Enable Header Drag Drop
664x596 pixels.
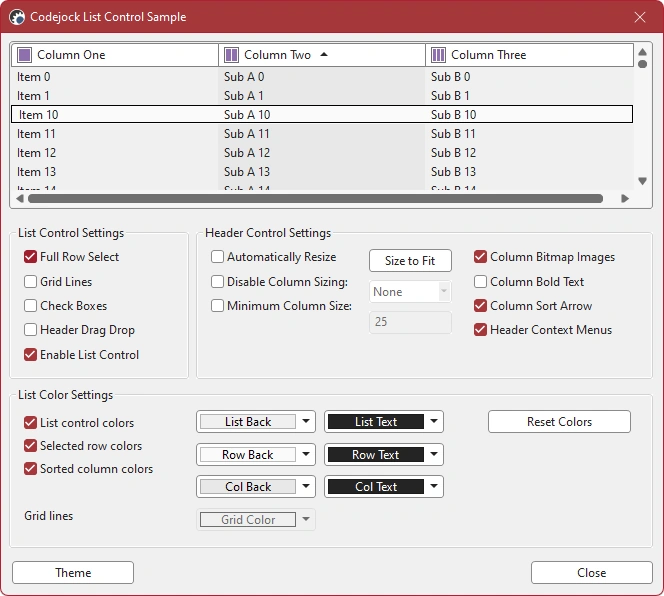[x=30, y=330]
